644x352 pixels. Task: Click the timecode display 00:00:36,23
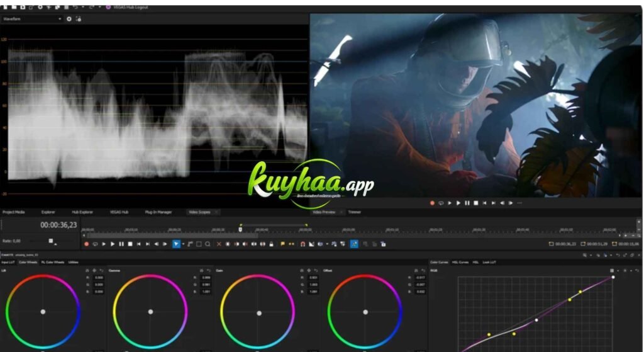(58, 225)
